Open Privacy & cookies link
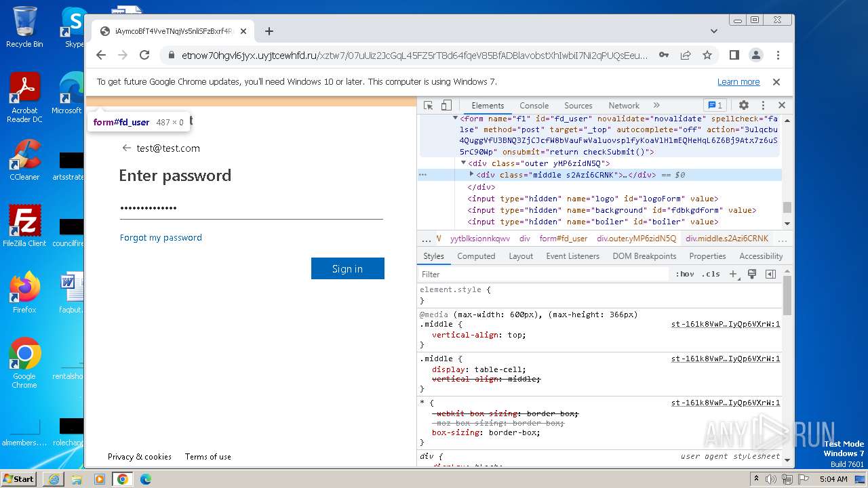Viewport: 868px width, 488px height. pos(140,457)
